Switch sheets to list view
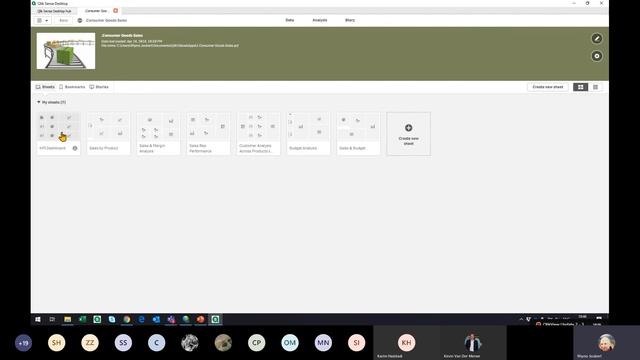The width and height of the screenshot is (640, 360). point(596,87)
